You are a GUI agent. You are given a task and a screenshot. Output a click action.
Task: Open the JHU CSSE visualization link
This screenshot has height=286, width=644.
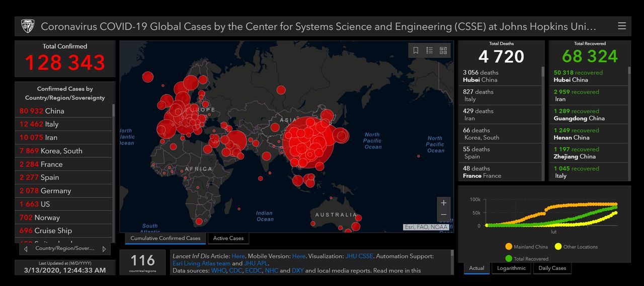pos(359,256)
